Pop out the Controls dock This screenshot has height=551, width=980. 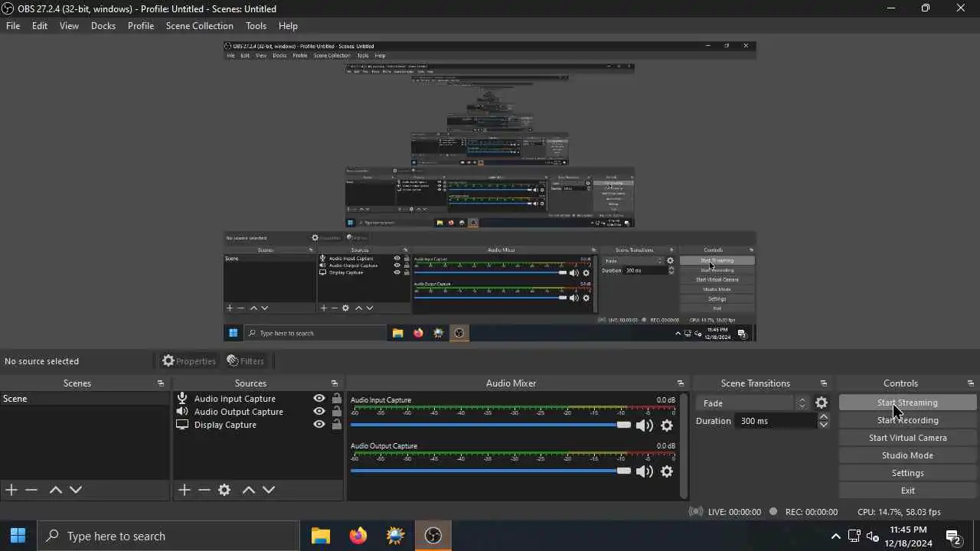pyautogui.click(x=971, y=383)
